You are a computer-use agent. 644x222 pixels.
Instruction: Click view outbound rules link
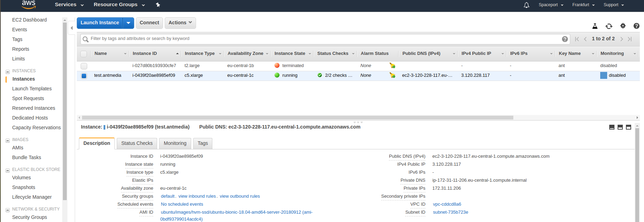click(x=239, y=196)
